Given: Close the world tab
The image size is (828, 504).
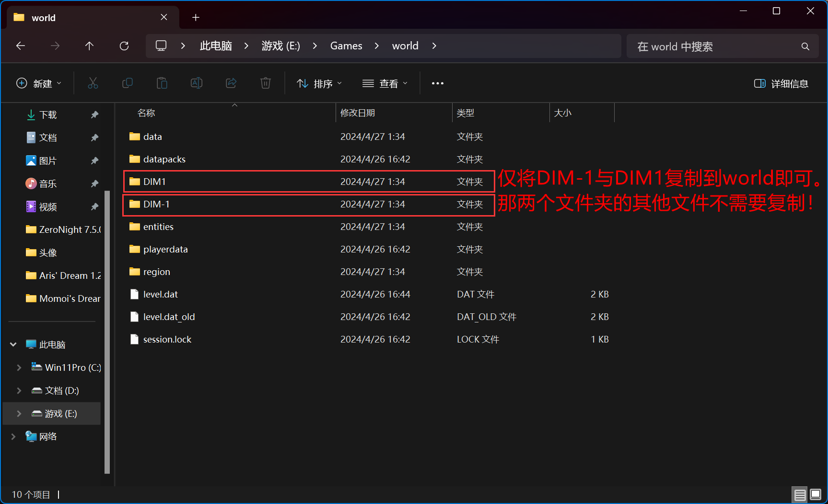Looking at the screenshot, I should pyautogui.click(x=164, y=17).
